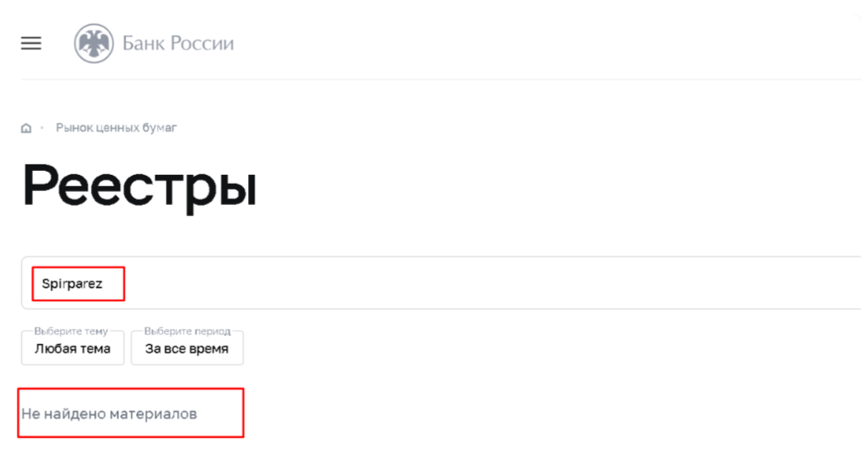Open the Рынок ценных бумаг breadcrumb
Screen dimensions: 868x464
pos(116,128)
